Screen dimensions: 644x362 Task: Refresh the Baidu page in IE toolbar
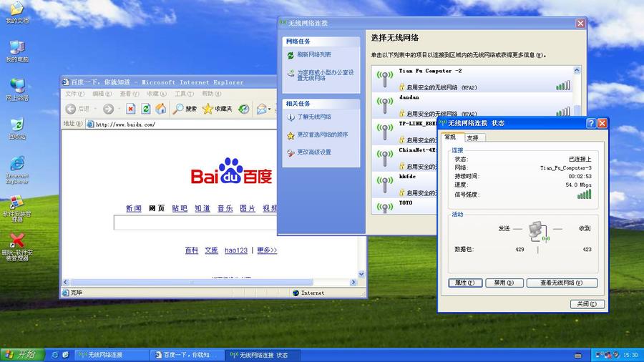click(146, 109)
